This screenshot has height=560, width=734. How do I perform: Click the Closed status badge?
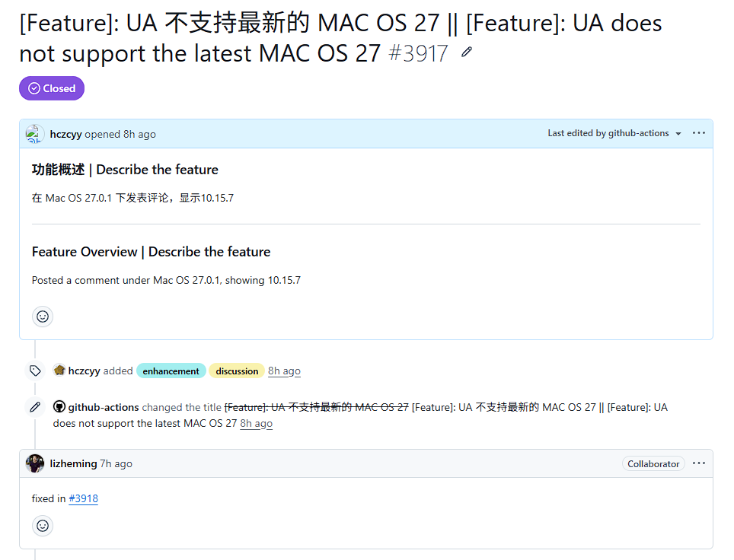coord(52,88)
